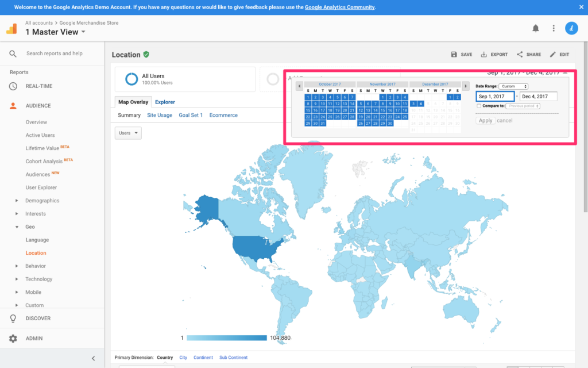The height and width of the screenshot is (368, 588).
Task: Select the Site Usage tab
Action: pos(160,115)
